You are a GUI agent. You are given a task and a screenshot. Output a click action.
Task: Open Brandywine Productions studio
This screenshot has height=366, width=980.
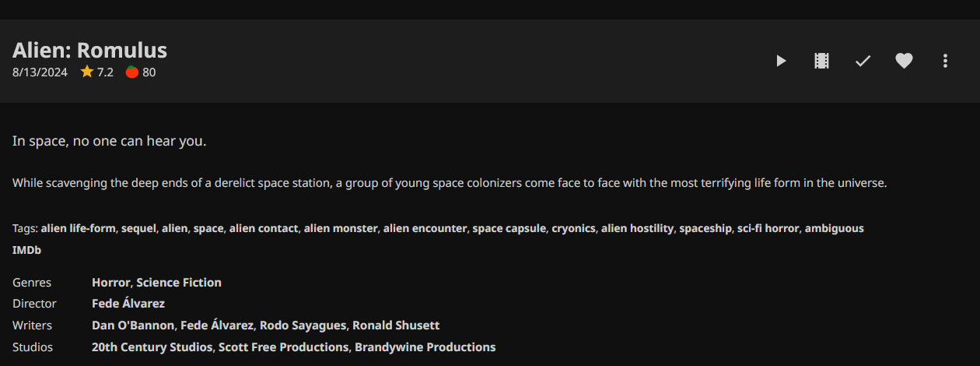point(425,347)
